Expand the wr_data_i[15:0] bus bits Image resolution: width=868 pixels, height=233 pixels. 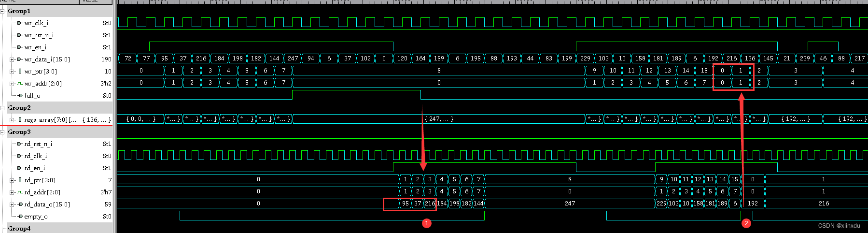(x=12, y=59)
